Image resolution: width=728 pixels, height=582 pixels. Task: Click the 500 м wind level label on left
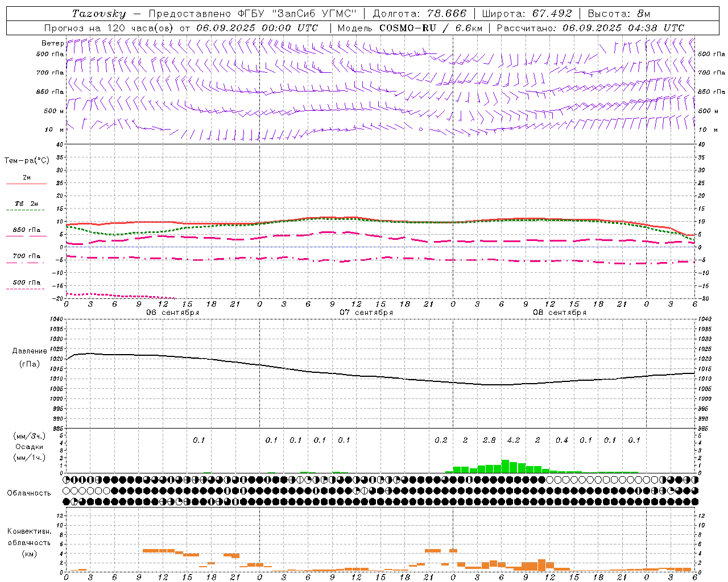point(54,111)
